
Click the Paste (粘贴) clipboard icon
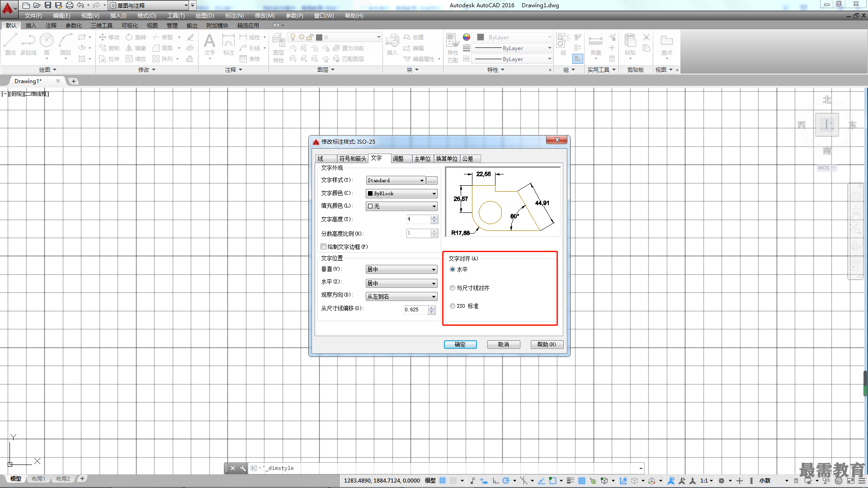(630, 44)
